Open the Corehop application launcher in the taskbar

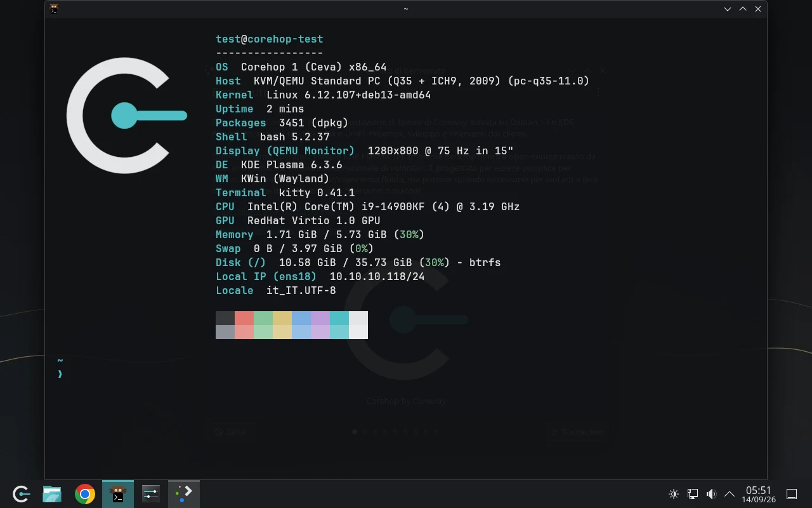(21, 493)
